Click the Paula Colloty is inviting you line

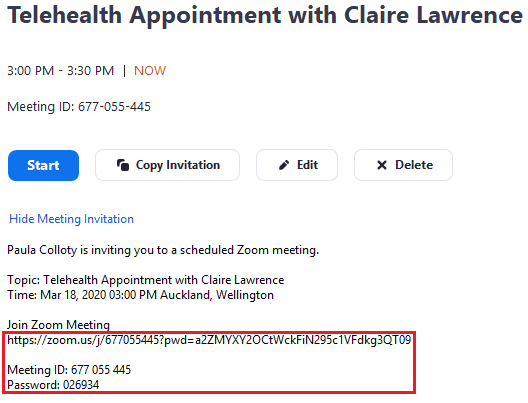[x=163, y=250]
